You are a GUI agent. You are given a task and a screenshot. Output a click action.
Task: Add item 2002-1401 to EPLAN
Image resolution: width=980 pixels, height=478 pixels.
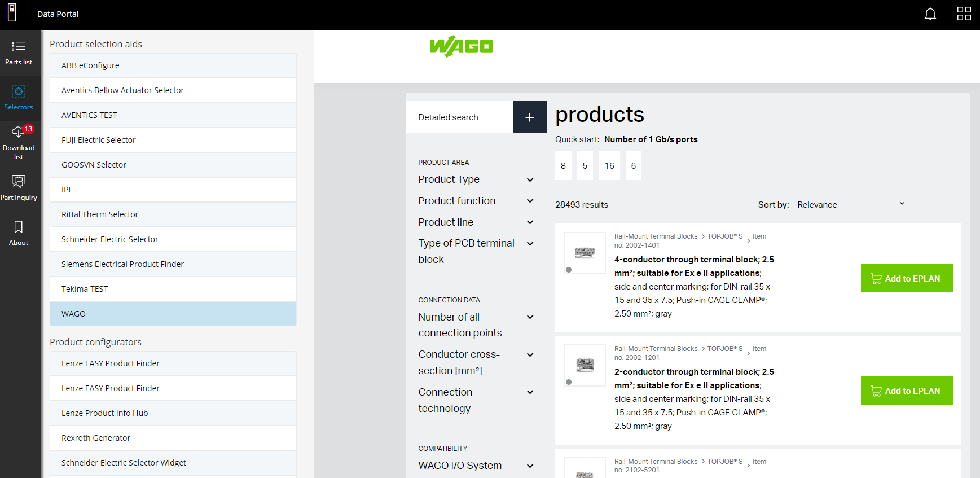pos(907,278)
